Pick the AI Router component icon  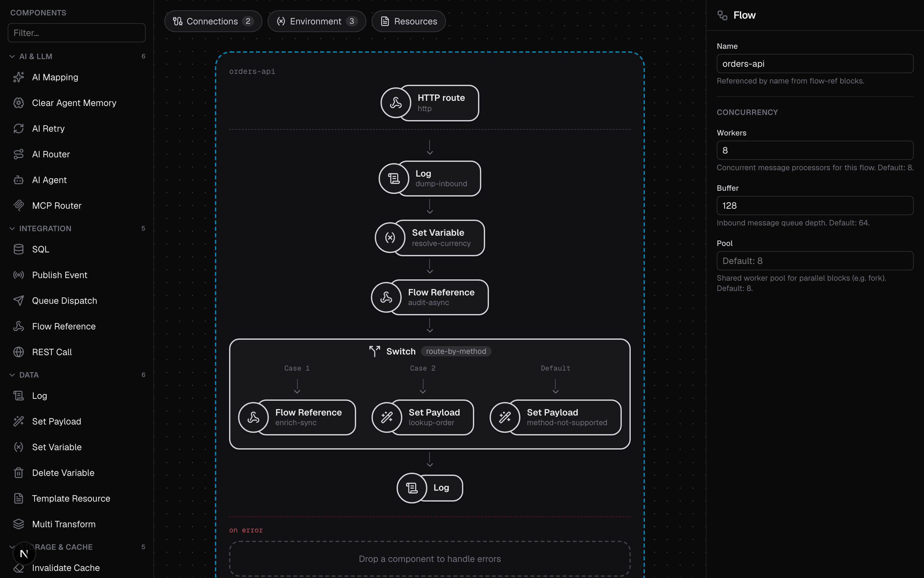pos(18,154)
